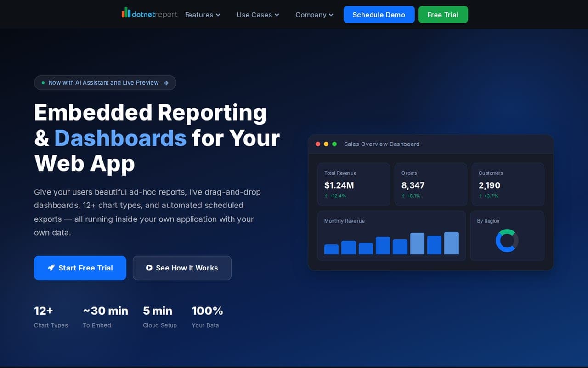The image size is (588, 368).
Task: Click the Sales Overview Dashboard title
Action: pyautogui.click(x=382, y=144)
